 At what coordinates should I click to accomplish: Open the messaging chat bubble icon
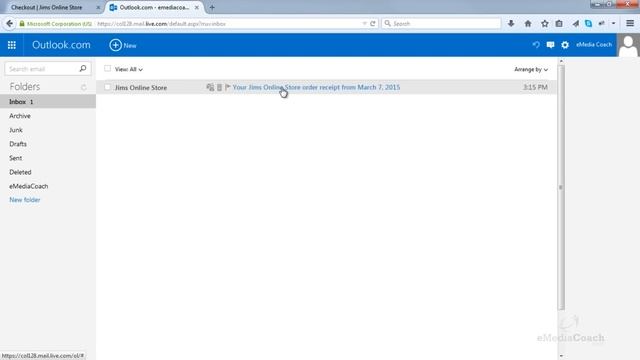pos(550,45)
